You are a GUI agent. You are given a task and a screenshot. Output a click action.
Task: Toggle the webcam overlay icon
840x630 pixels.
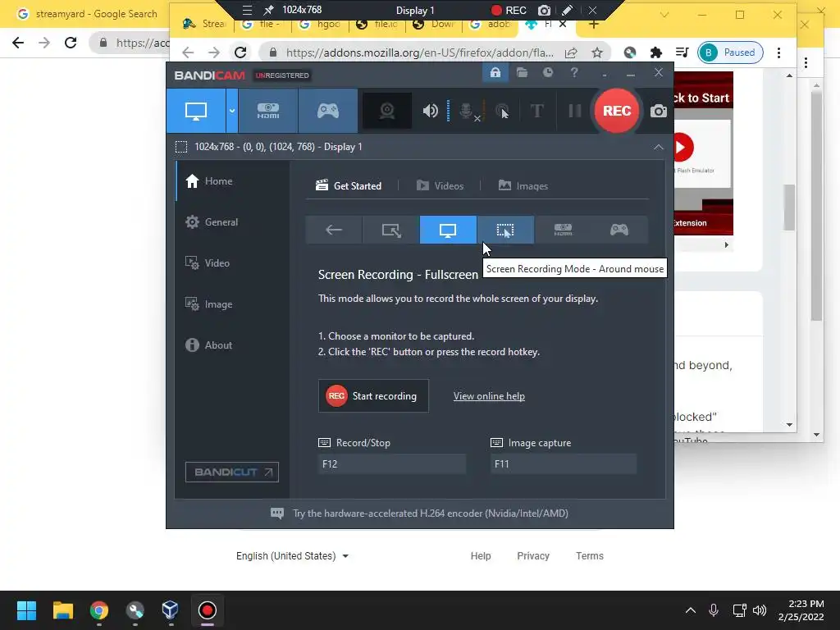click(387, 111)
